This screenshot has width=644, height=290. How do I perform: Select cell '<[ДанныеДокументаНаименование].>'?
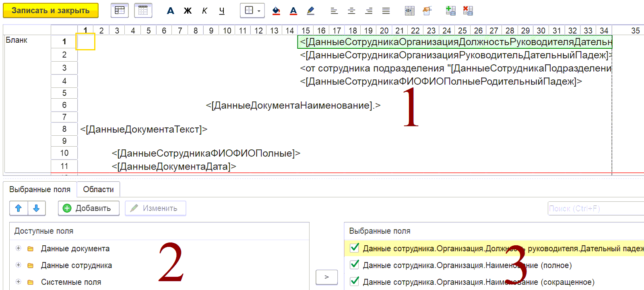293,106
